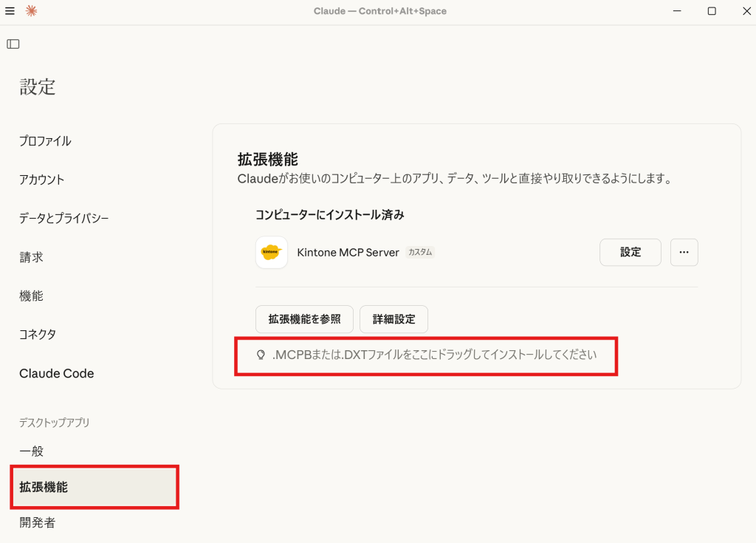Screen dimensions: 756x543
Task: Open the 機能 settings page
Action: 31,296
